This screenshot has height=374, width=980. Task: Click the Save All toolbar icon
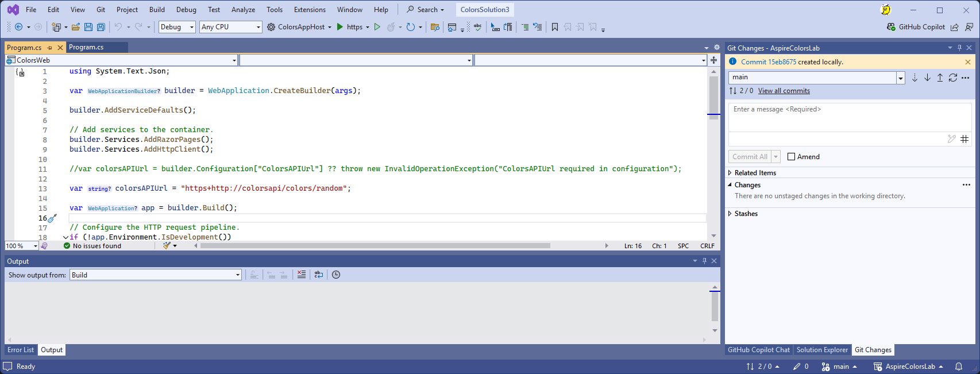(101, 27)
